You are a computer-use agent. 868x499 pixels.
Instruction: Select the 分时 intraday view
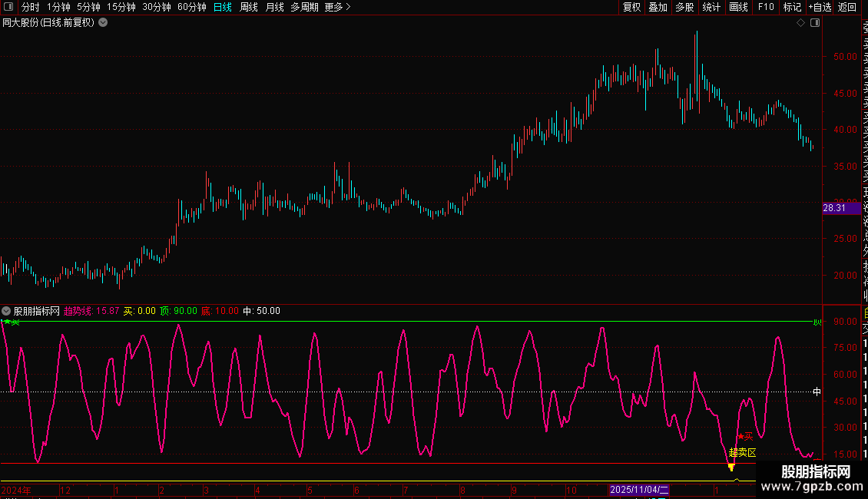31,7
